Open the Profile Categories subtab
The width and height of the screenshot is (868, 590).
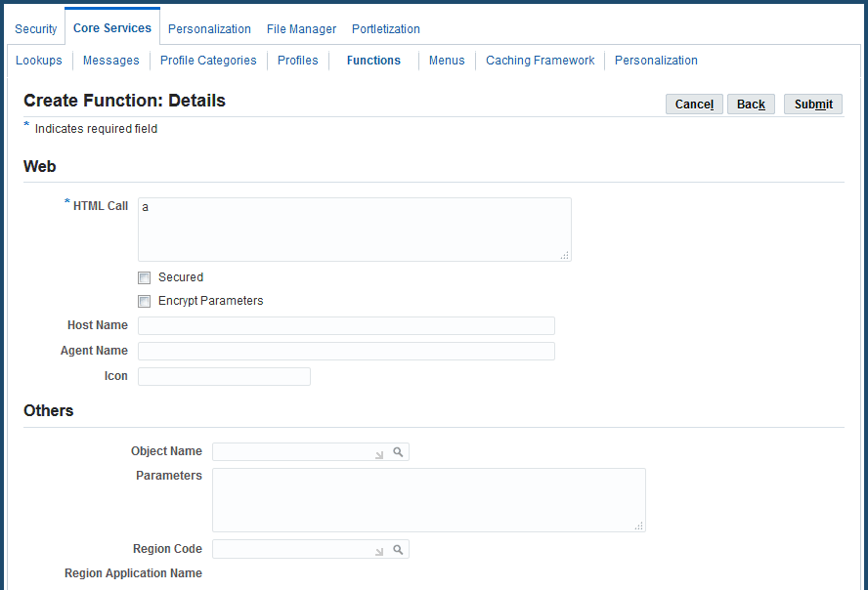coord(208,61)
